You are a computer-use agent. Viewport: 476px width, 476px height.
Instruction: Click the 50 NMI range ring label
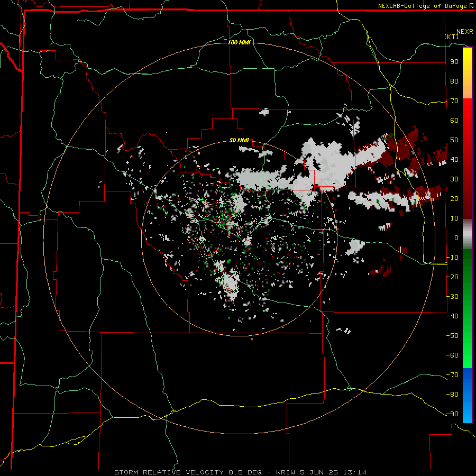[239, 140]
